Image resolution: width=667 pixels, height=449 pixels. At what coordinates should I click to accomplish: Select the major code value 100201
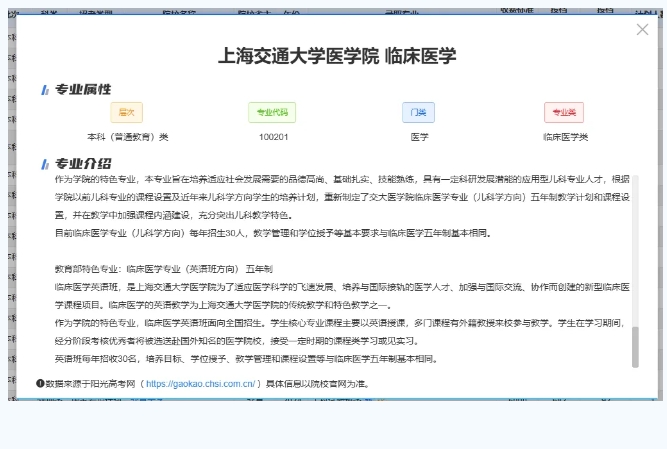pyautogui.click(x=273, y=137)
